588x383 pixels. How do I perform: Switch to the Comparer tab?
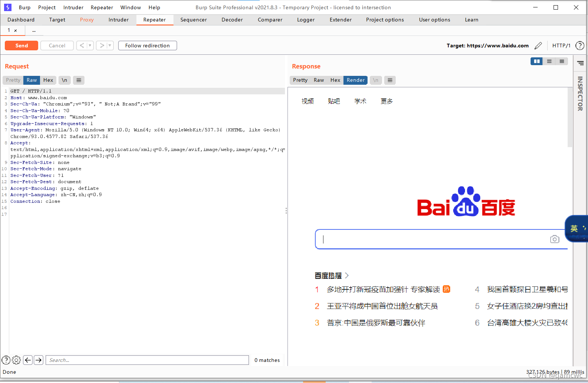coord(270,20)
